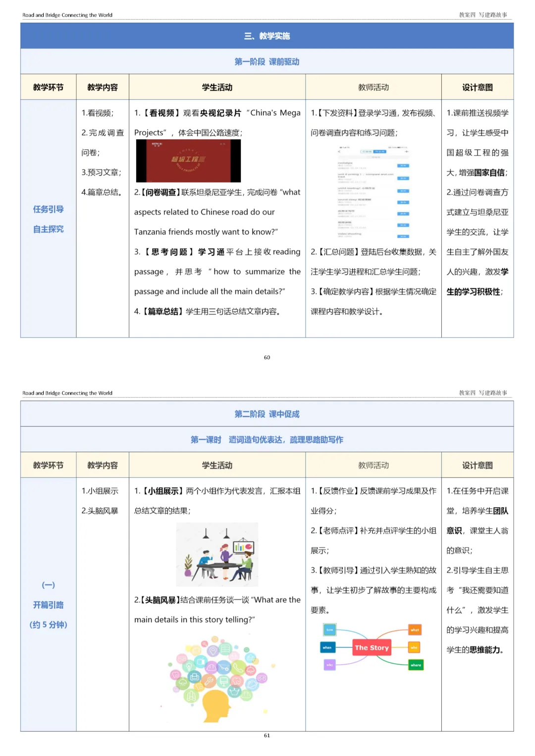
Task: Click '教学内容' header on page 61
Action: [x=103, y=465]
